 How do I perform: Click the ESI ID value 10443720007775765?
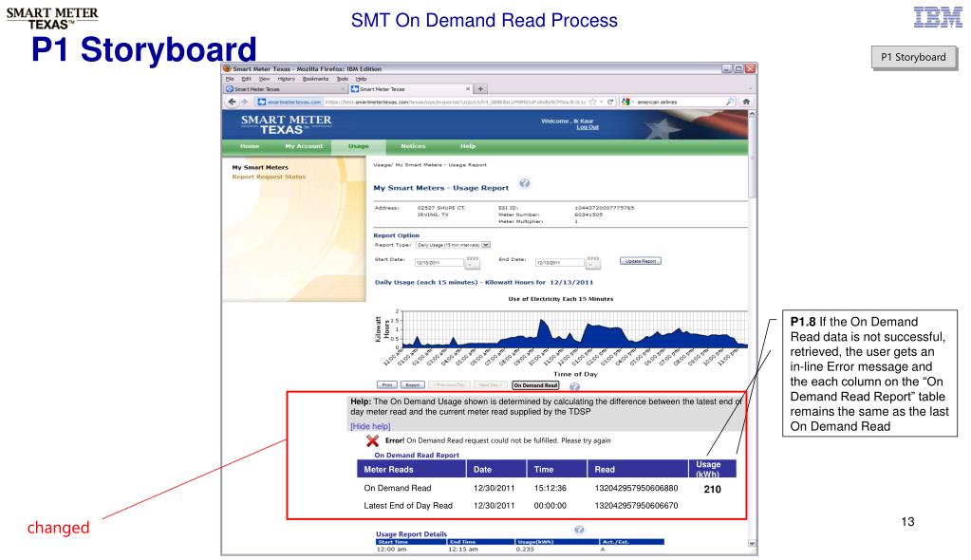605,208
